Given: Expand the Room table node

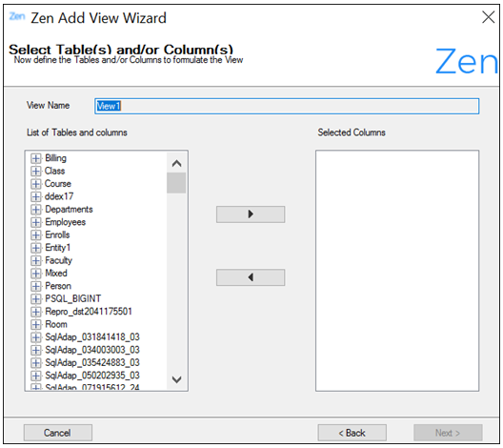Looking at the screenshot, I should (36, 324).
